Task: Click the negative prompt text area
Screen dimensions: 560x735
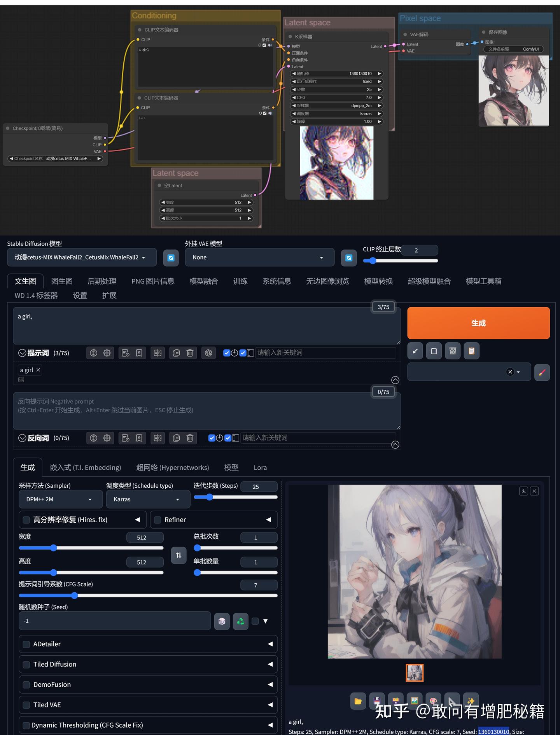Action: pyautogui.click(x=207, y=411)
